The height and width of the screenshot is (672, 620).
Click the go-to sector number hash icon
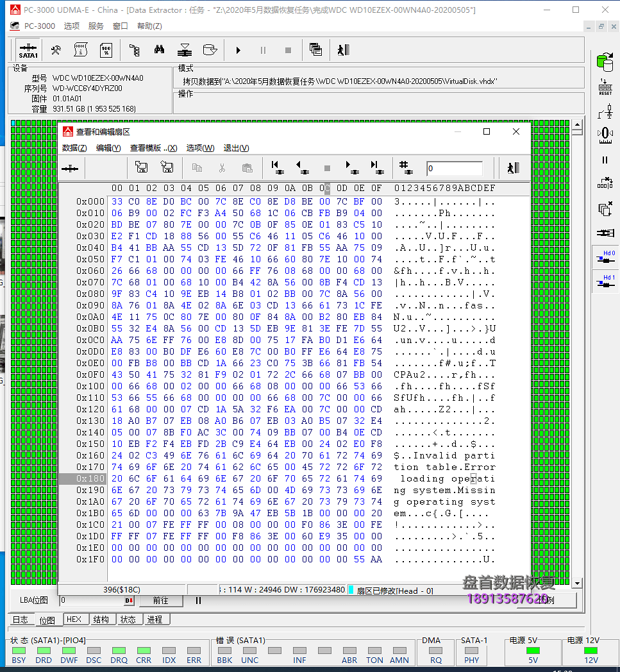[405, 167]
